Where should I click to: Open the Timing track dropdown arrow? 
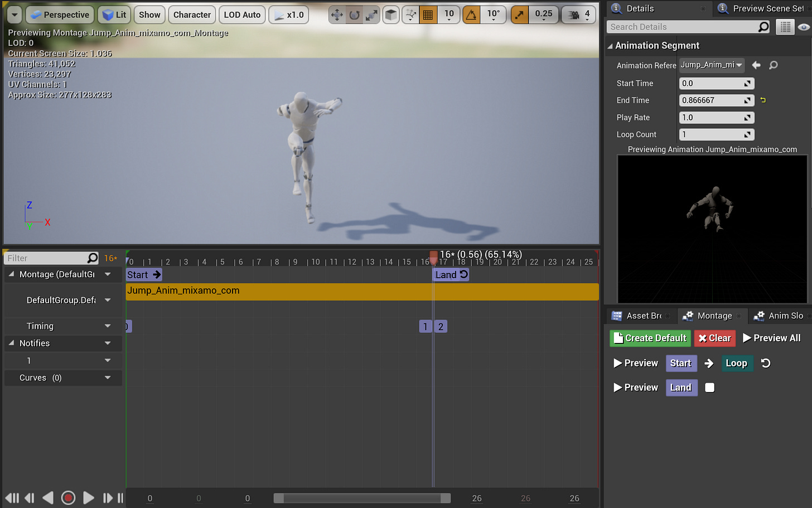[x=108, y=326]
